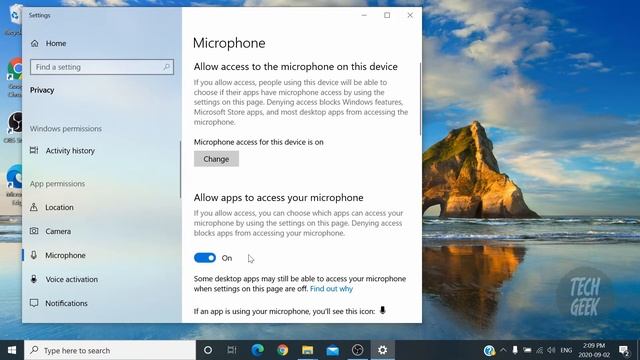Click the microphone tray icon
The image size is (640, 360).
(x=515, y=350)
